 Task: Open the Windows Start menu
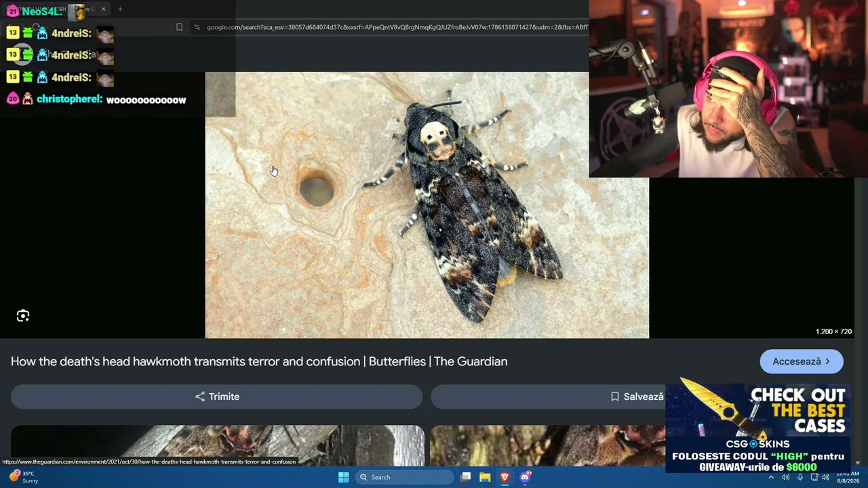[x=344, y=477]
